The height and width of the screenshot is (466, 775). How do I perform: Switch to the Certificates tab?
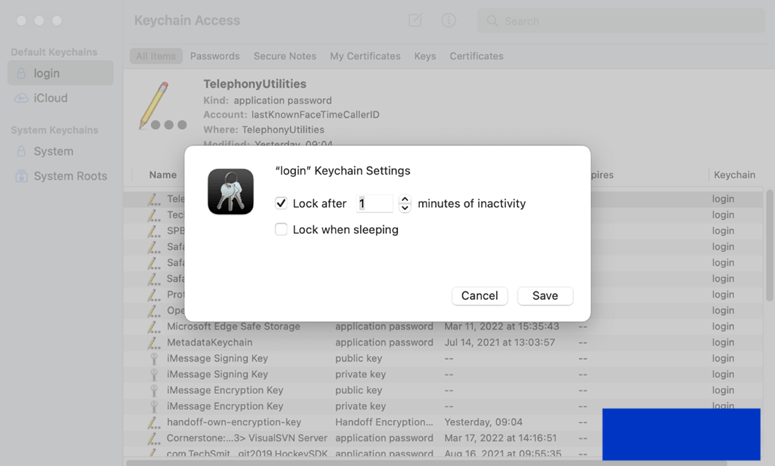coord(476,56)
